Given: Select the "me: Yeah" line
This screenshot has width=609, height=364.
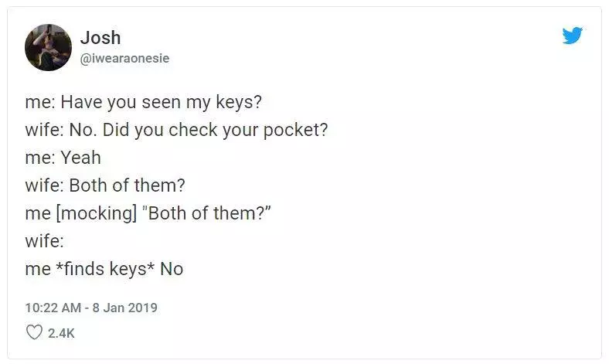Looking at the screenshot, I should (x=63, y=158).
